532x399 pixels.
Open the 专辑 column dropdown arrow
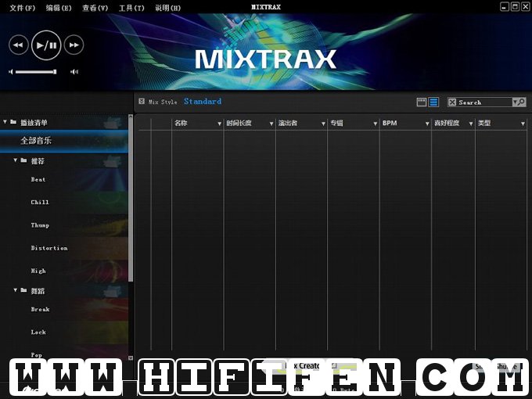(376, 124)
